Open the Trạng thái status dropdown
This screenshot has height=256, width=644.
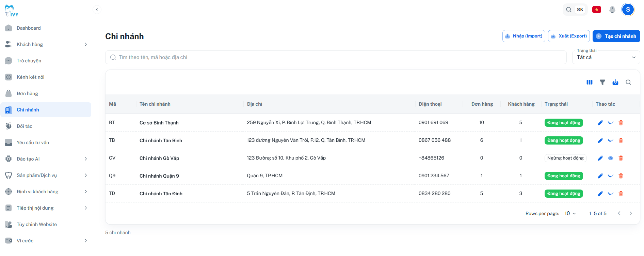606,57
